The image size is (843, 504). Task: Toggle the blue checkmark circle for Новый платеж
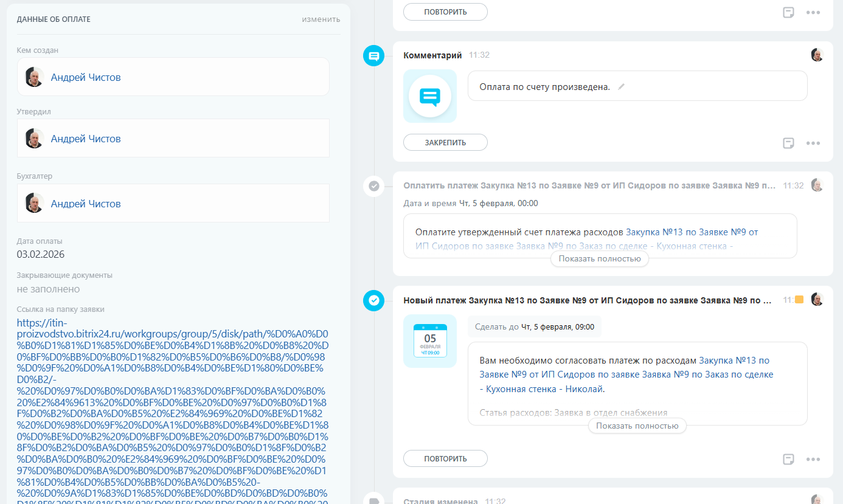pyautogui.click(x=374, y=300)
